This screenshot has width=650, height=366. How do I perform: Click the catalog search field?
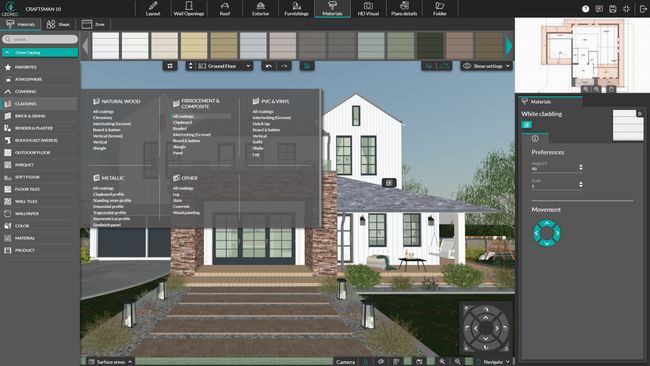pos(40,39)
